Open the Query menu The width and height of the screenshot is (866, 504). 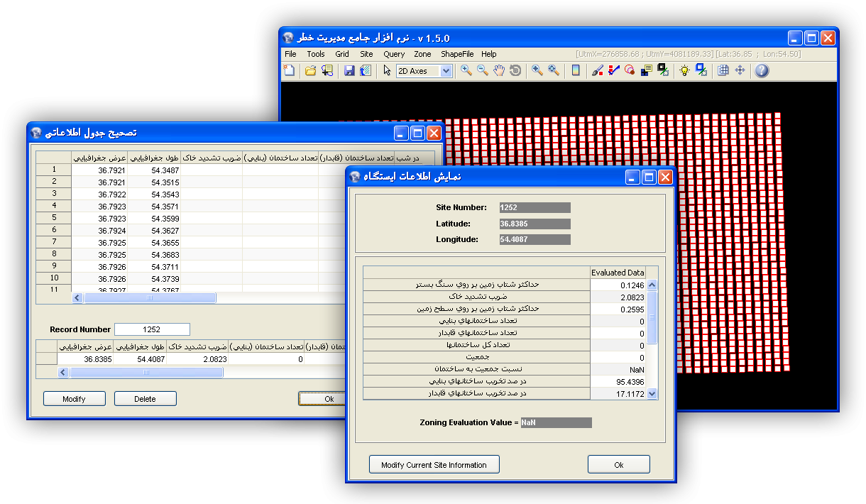coord(394,54)
